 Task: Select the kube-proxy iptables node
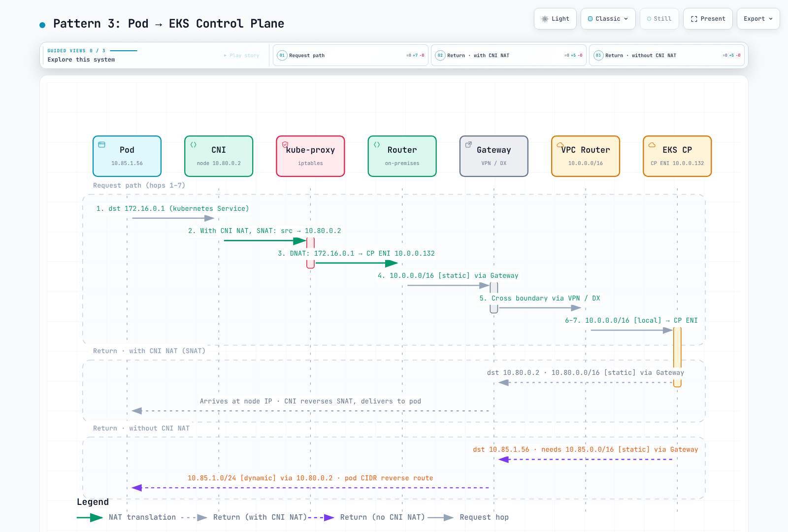[x=310, y=156]
